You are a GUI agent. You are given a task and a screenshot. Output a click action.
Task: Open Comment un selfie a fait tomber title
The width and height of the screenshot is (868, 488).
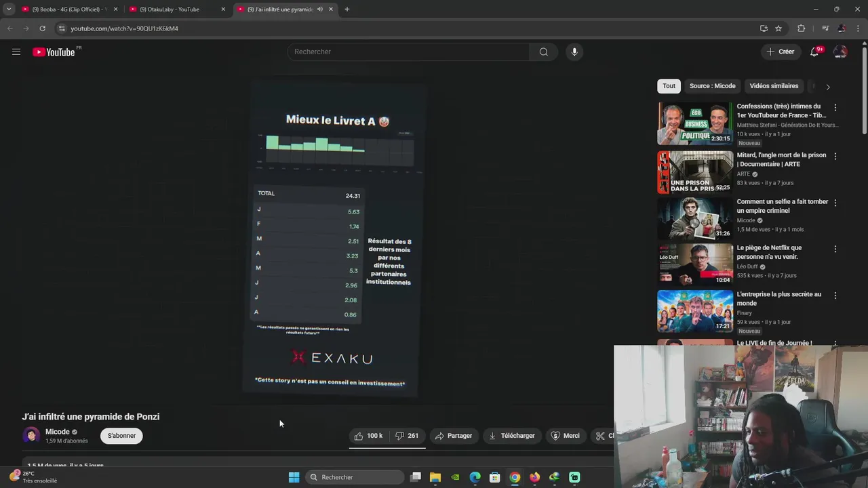(783, 206)
